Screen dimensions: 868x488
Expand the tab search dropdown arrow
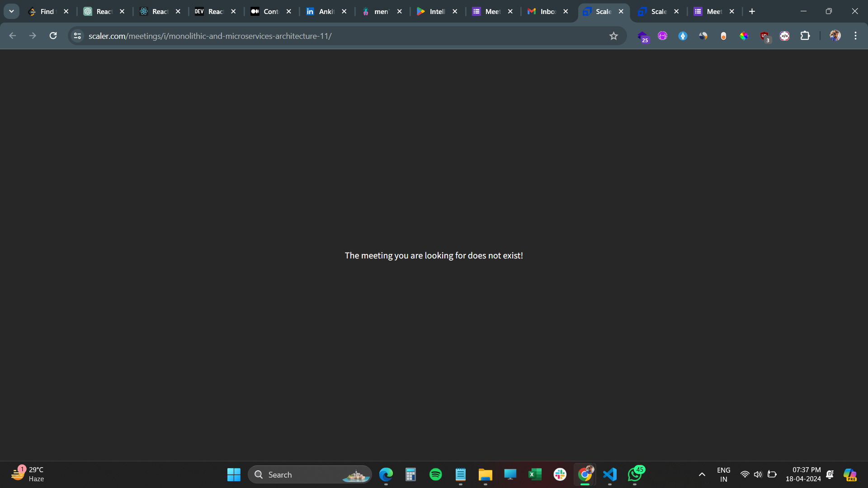click(x=11, y=11)
